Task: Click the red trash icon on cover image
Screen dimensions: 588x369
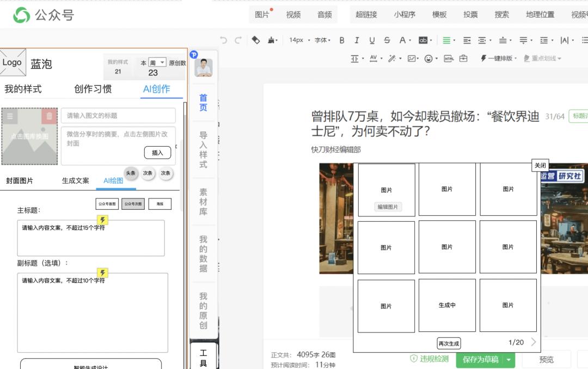Action: [x=49, y=116]
